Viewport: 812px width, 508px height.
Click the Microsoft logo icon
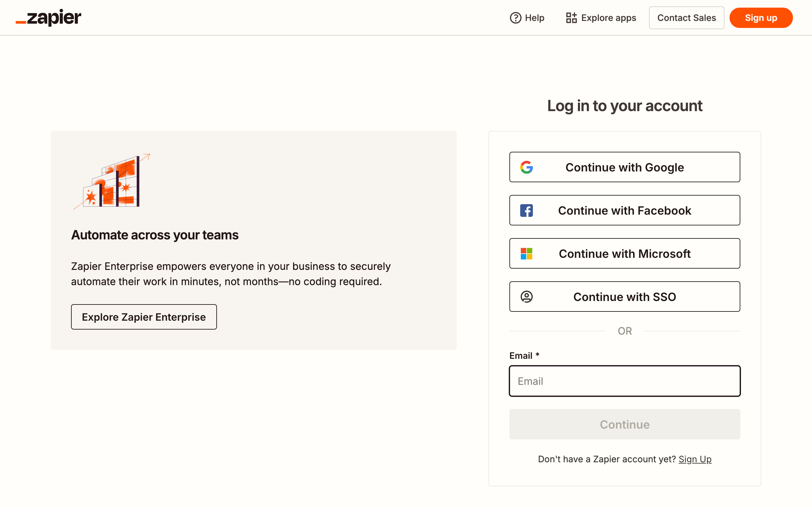[x=527, y=254]
